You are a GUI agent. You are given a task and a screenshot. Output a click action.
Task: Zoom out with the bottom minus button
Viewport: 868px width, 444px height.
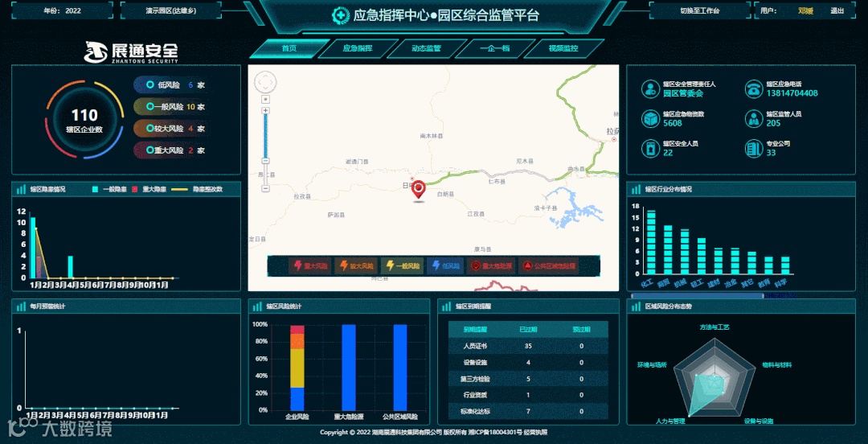(x=266, y=188)
